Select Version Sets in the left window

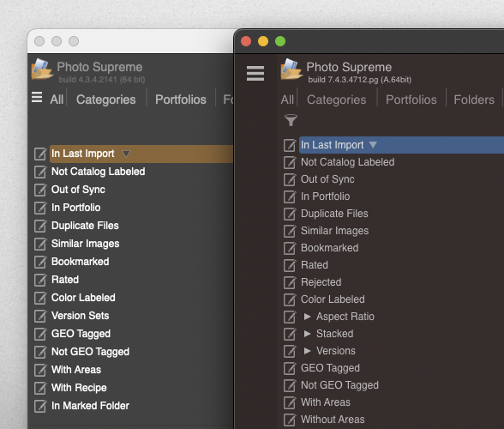click(81, 316)
